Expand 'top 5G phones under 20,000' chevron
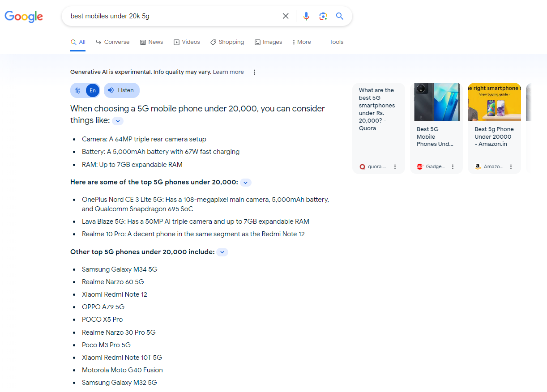The image size is (547, 392). click(246, 183)
